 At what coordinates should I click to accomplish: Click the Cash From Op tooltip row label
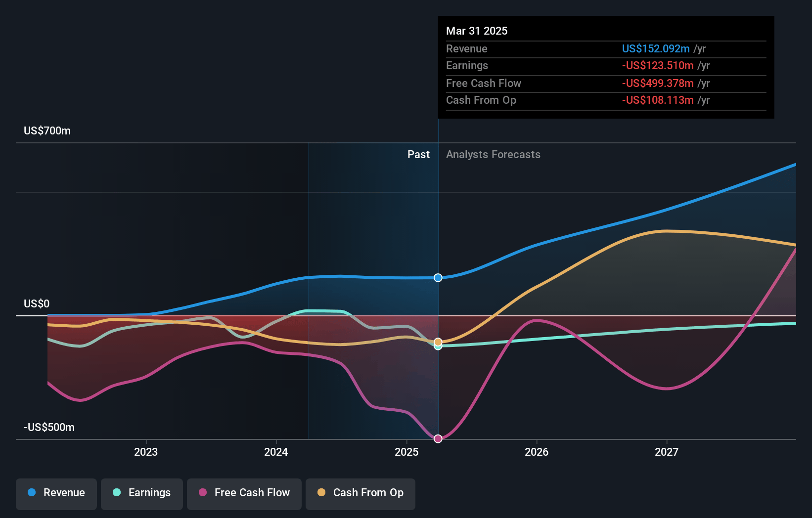click(481, 100)
